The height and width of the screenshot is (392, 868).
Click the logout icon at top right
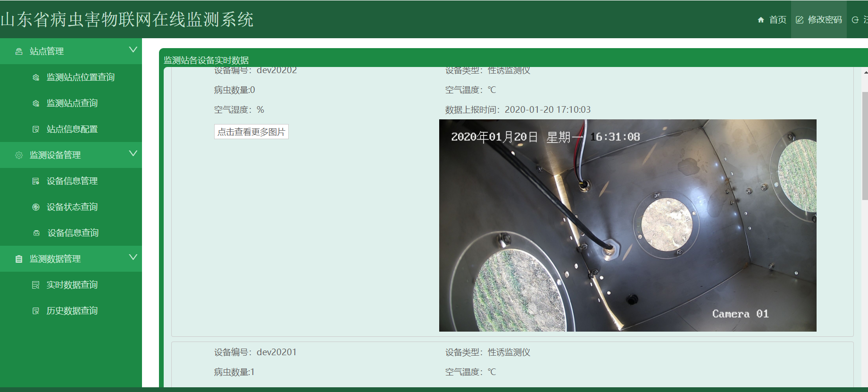tap(855, 20)
